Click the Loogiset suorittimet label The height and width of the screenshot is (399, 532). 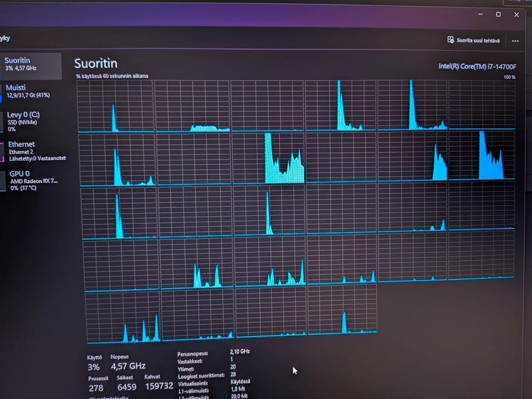(x=201, y=376)
